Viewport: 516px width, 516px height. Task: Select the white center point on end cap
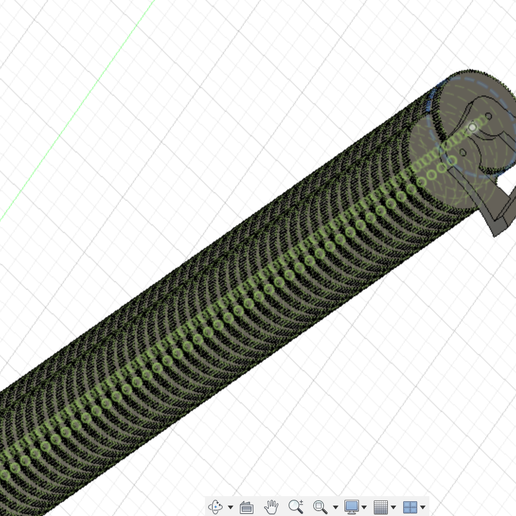click(x=472, y=127)
